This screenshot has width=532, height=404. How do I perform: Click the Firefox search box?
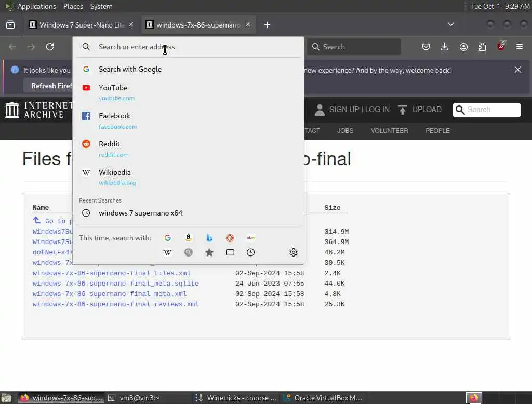[x=354, y=47]
